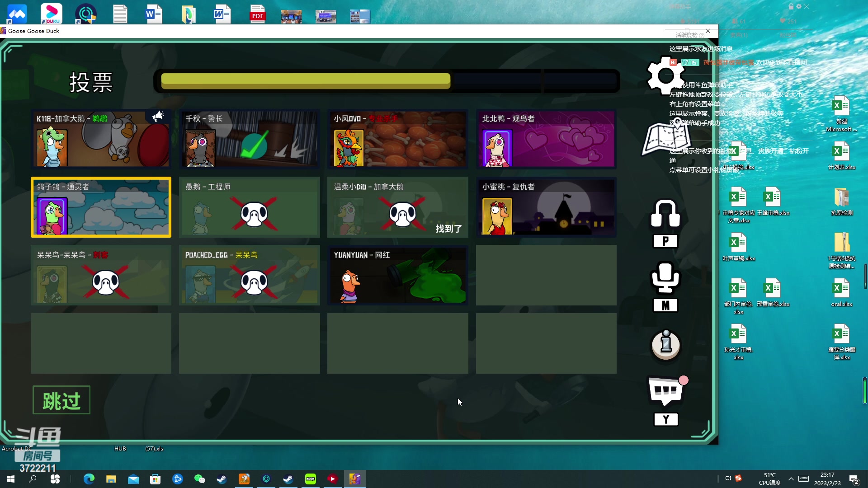Vote for 北北鸭 观鸟者 player card

click(546, 139)
